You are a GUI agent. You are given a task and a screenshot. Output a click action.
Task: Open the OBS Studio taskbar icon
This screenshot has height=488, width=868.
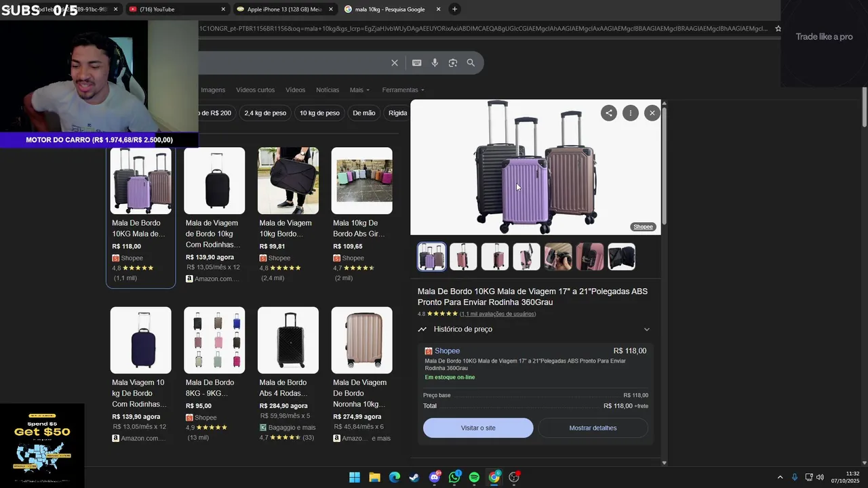click(514, 477)
